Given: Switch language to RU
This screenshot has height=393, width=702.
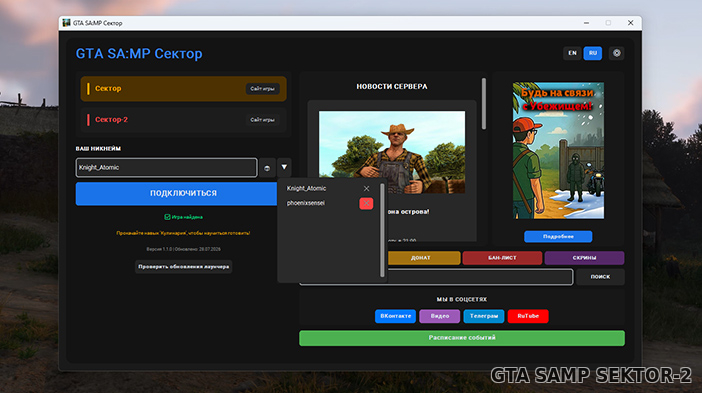Looking at the screenshot, I should [x=593, y=53].
